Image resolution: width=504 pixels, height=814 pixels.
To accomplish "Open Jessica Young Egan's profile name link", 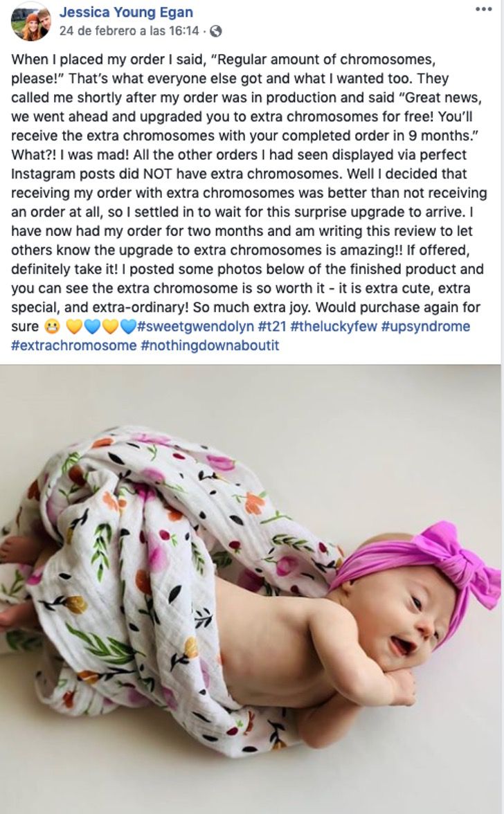I will tap(126, 12).
